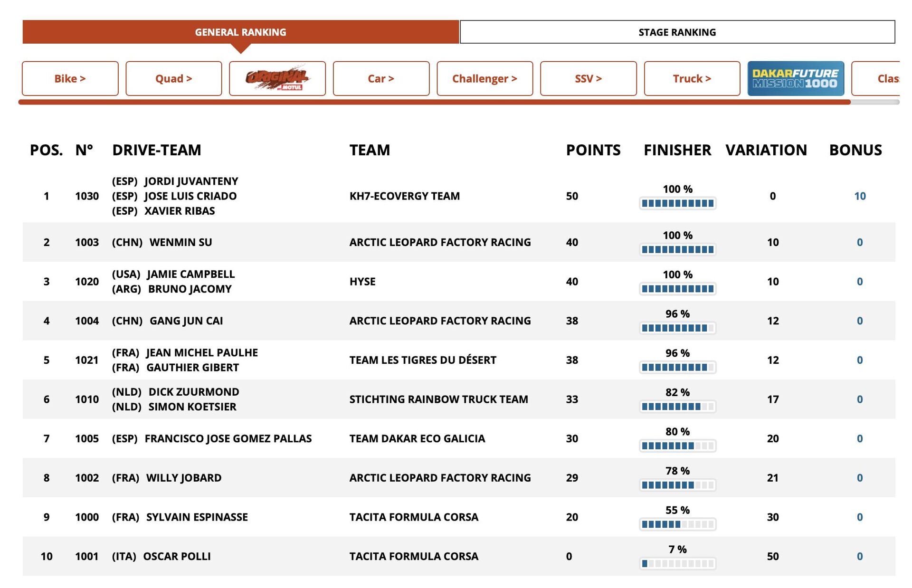The width and height of the screenshot is (912, 588).
Task: Click Sylvain Espinasse's 55% finisher progress bar
Action: [677, 524]
